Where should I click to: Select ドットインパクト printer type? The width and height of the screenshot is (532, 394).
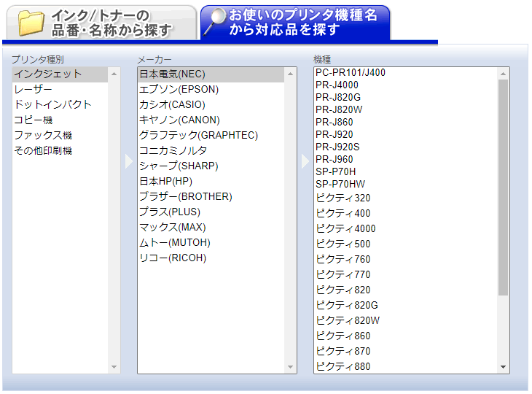coord(60,105)
